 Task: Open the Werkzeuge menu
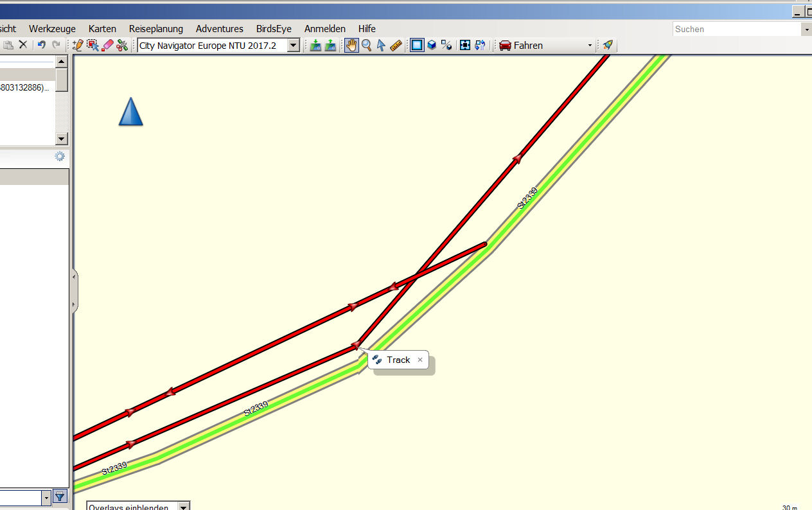[52, 29]
